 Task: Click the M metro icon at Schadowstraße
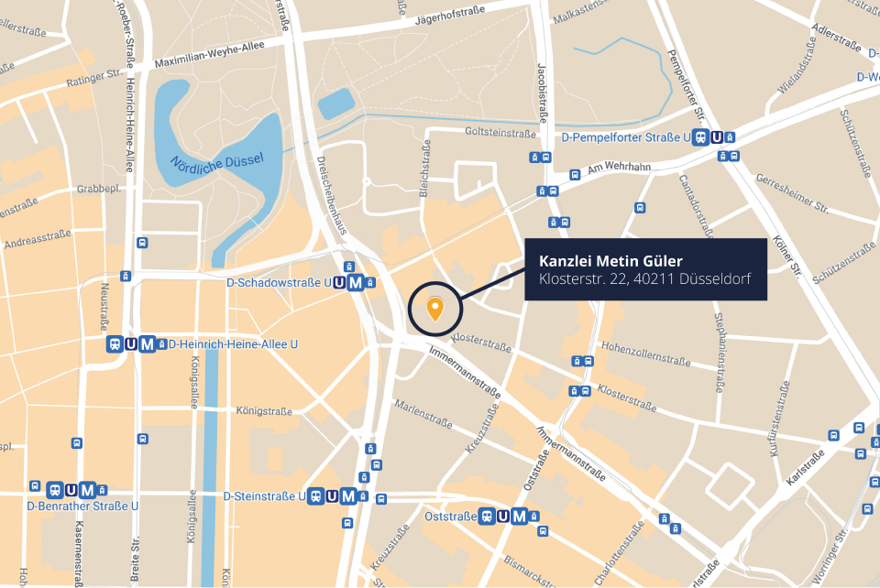tap(356, 282)
